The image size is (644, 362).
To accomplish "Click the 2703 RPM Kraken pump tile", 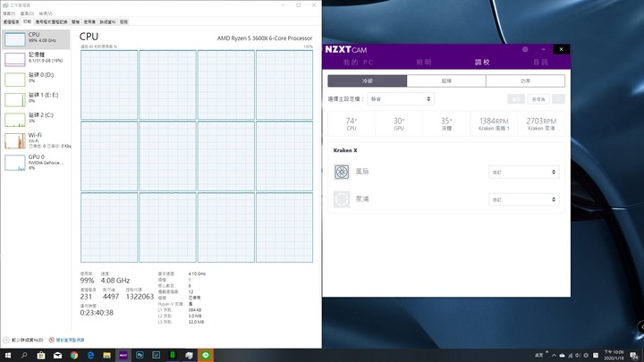I will point(541,123).
